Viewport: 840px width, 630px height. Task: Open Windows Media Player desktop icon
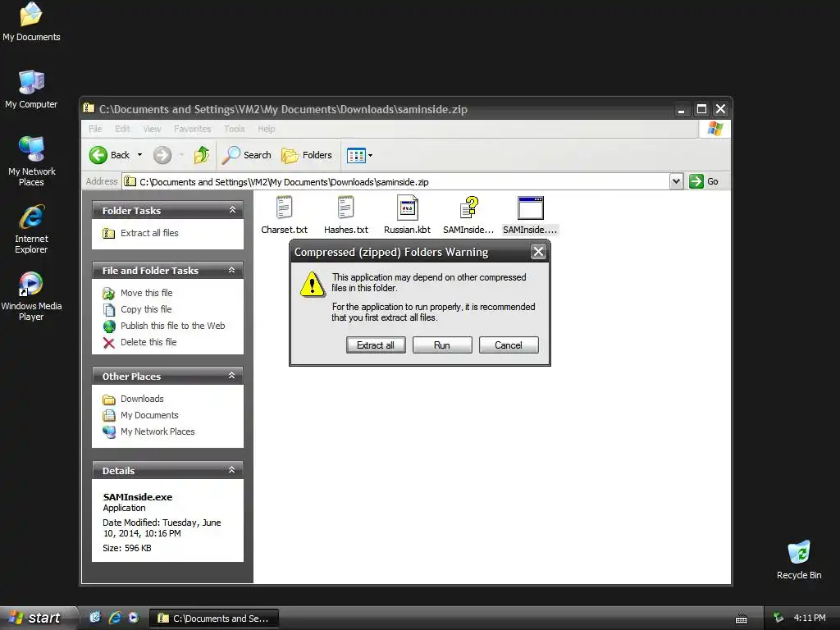[x=32, y=296]
